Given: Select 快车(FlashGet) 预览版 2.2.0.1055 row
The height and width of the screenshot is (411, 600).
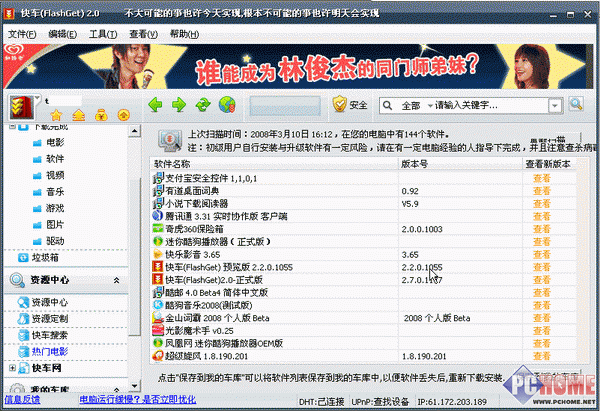Looking at the screenshot, I should click(364, 267).
